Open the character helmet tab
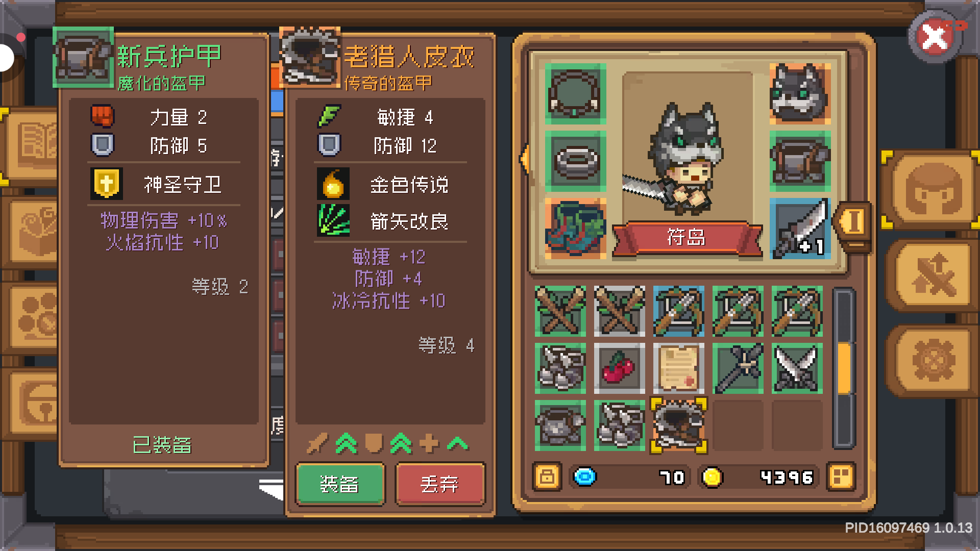The height and width of the screenshot is (551, 980). pyautogui.click(x=934, y=190)
